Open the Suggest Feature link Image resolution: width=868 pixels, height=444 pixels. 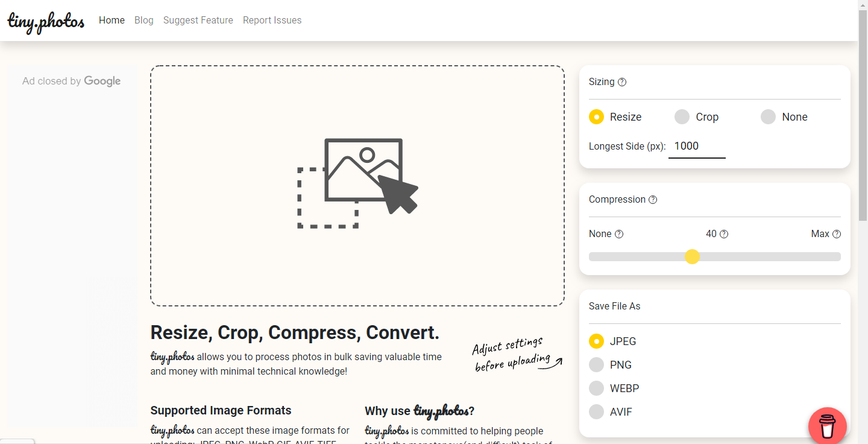point(198,21)
